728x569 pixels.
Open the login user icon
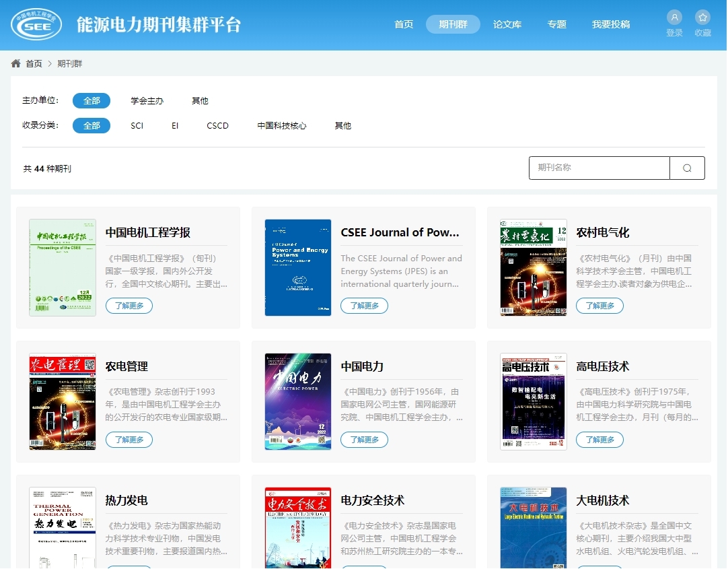pos(674,18)
